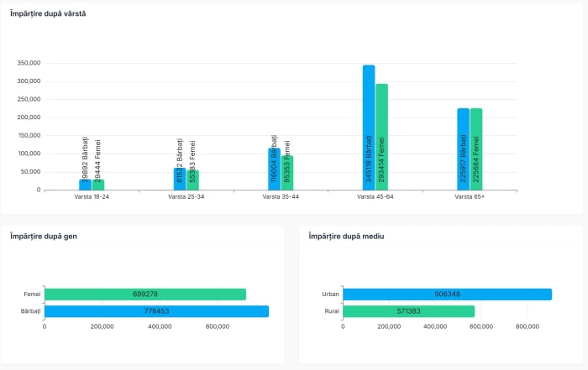Click the green Femei bar for Varsta 18-24

coord(98,185)
